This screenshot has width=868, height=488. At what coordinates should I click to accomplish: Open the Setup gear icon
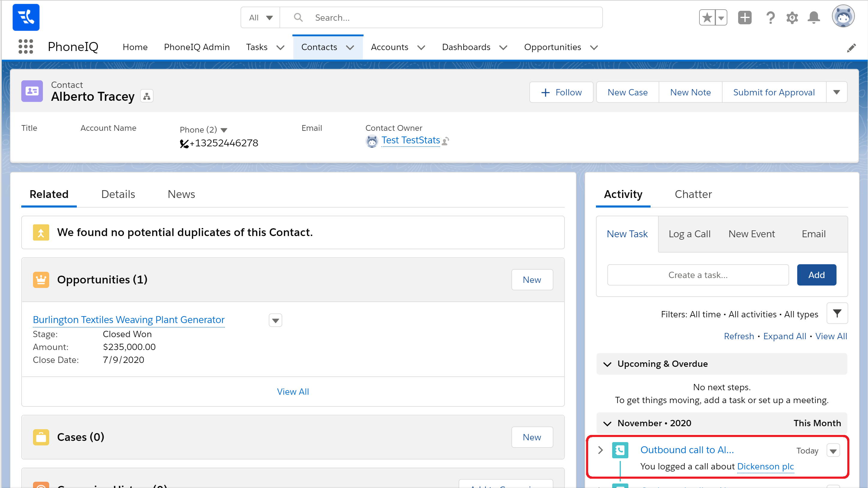tap(792, 17)
